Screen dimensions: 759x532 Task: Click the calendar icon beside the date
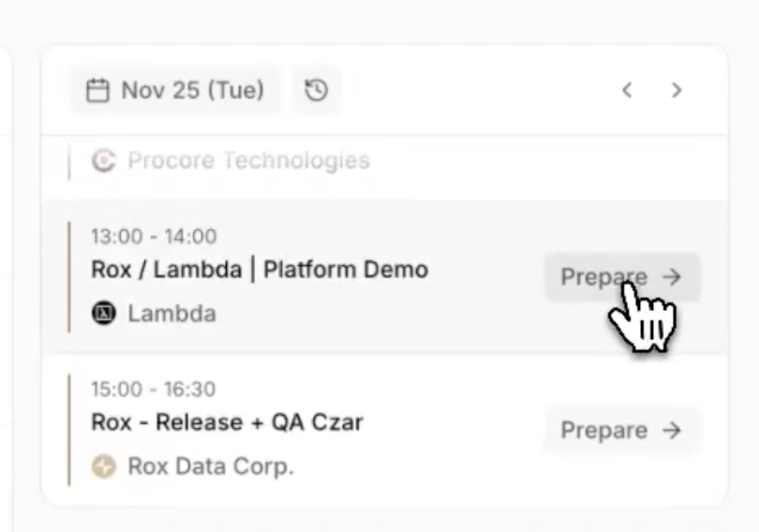97,91
